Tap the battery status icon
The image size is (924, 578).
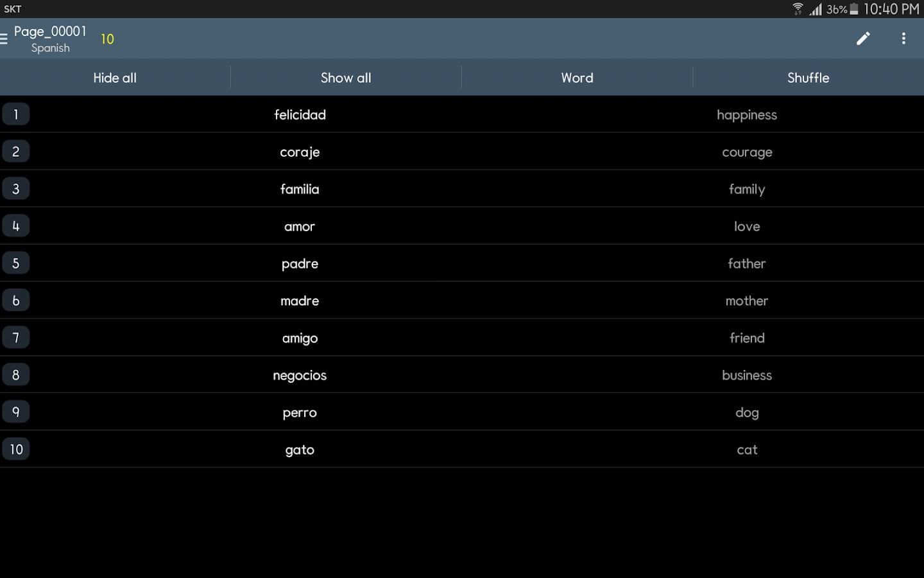854,9
